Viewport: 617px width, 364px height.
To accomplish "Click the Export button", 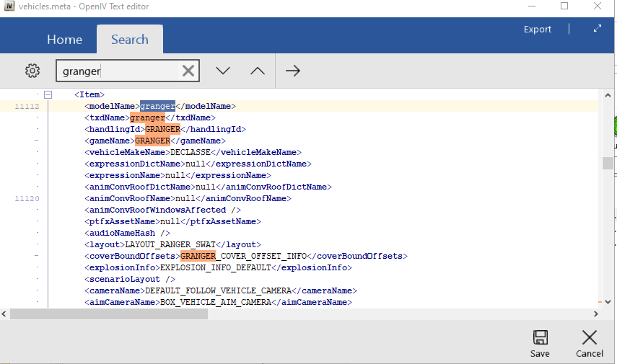I will click(538, 30).
